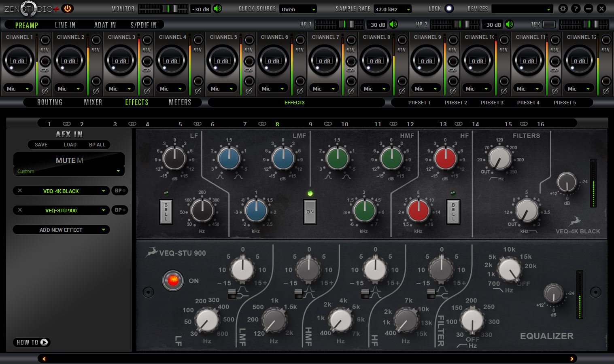Click the VEQ-STU 900 output dB knob
614x364 pixels.
(x=553, y=294)
